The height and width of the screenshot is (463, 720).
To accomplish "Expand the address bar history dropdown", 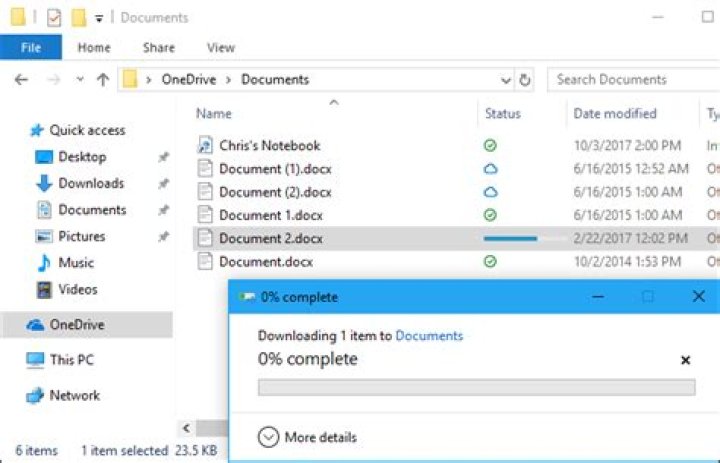I will (x=506, y=80).
